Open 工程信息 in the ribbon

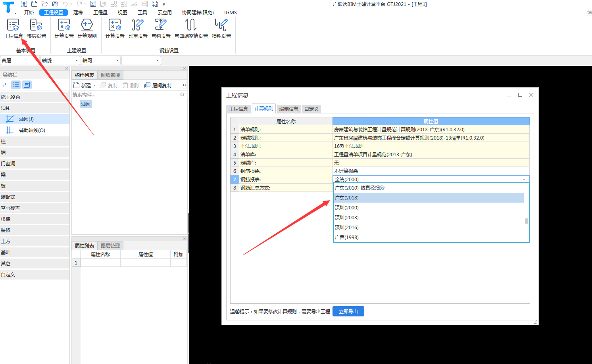pyautogui.click(x=13, y=29)
